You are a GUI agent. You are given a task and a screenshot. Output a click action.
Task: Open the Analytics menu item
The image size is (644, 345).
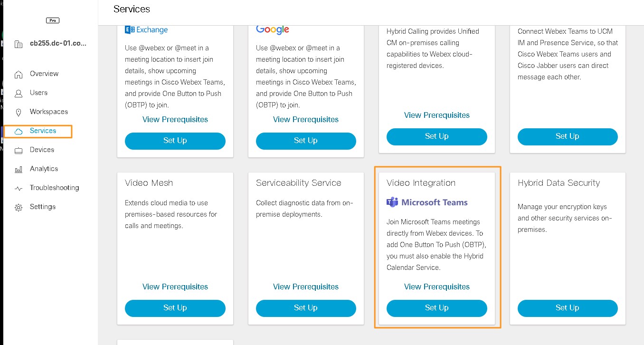(x=44, y=169)
